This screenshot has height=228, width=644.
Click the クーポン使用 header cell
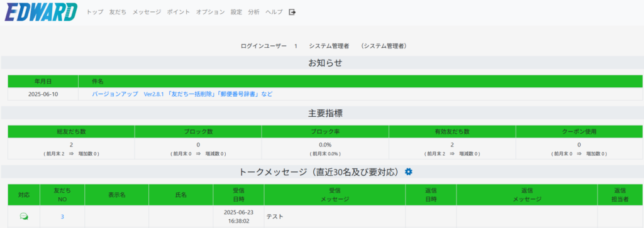[x=579, y=132]
